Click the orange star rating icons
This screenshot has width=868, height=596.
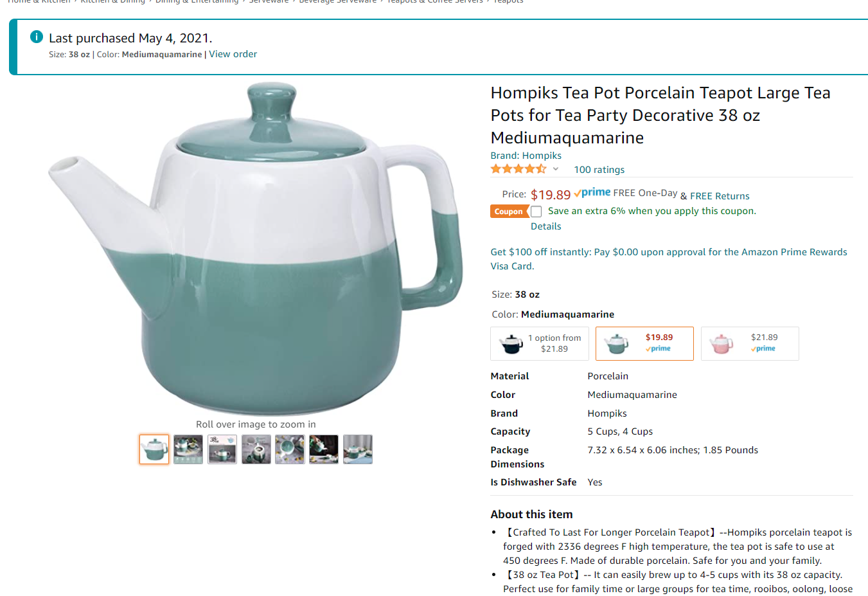point(518,169)
